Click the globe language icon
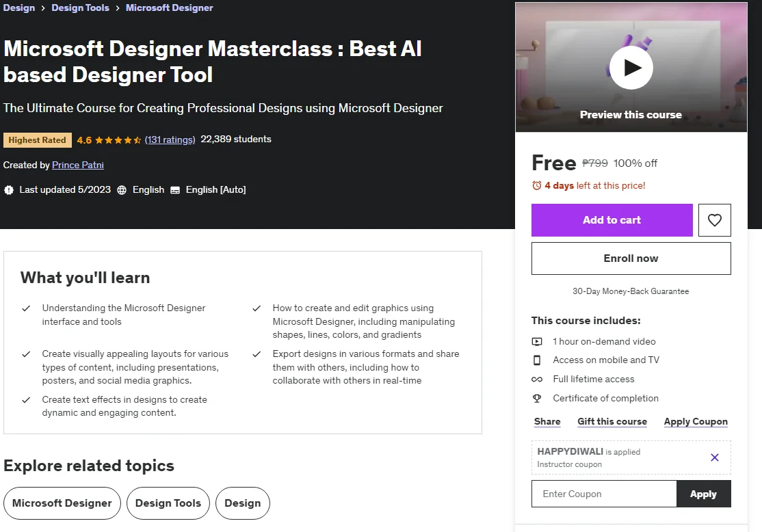This screenshot has width=762, height=532. pyautogui.click(x=122, y=190)
